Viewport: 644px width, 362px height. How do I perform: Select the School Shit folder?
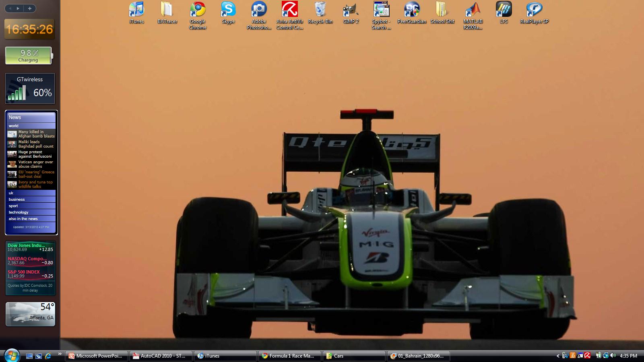[x=442, y=12]
